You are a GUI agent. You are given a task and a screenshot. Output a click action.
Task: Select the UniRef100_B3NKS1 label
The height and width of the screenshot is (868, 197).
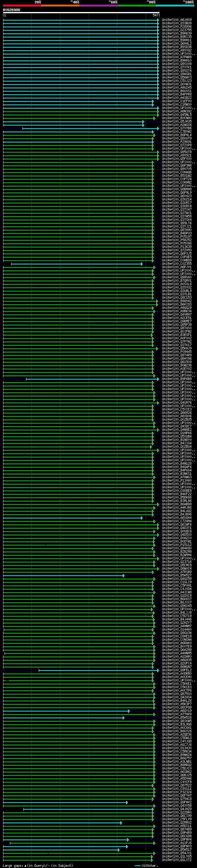pyautogui.click(x=177, y=474)
